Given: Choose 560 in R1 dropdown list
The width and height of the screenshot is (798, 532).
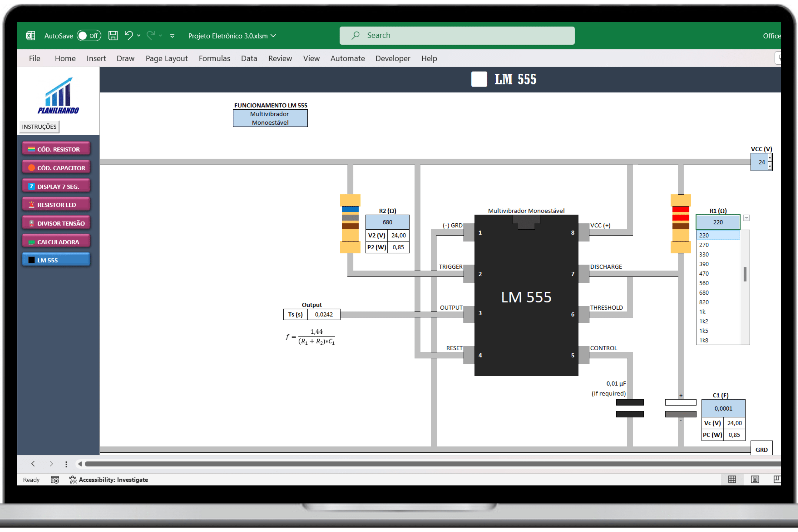Looking at the screenshot, I should (718, 283).
